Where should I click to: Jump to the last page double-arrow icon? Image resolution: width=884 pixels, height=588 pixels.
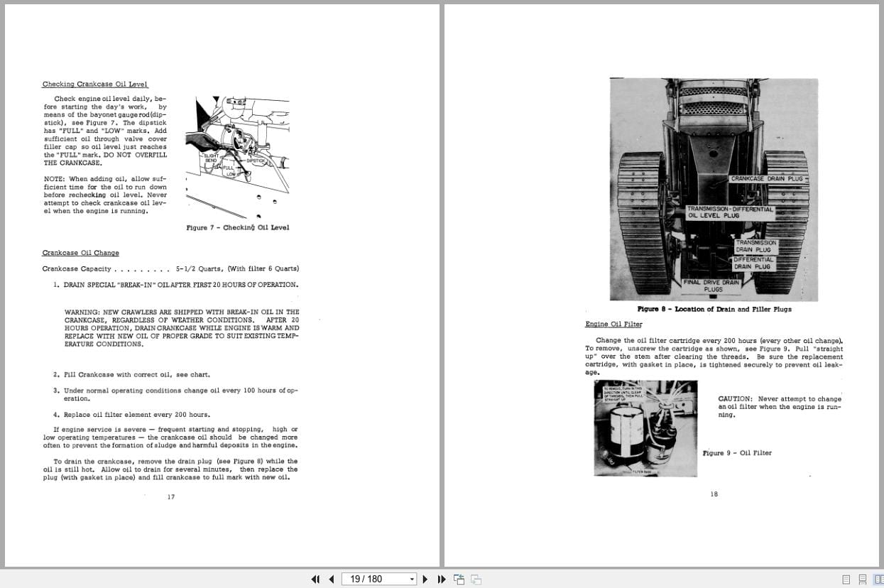pyautogui.click(x=442, y=579)
